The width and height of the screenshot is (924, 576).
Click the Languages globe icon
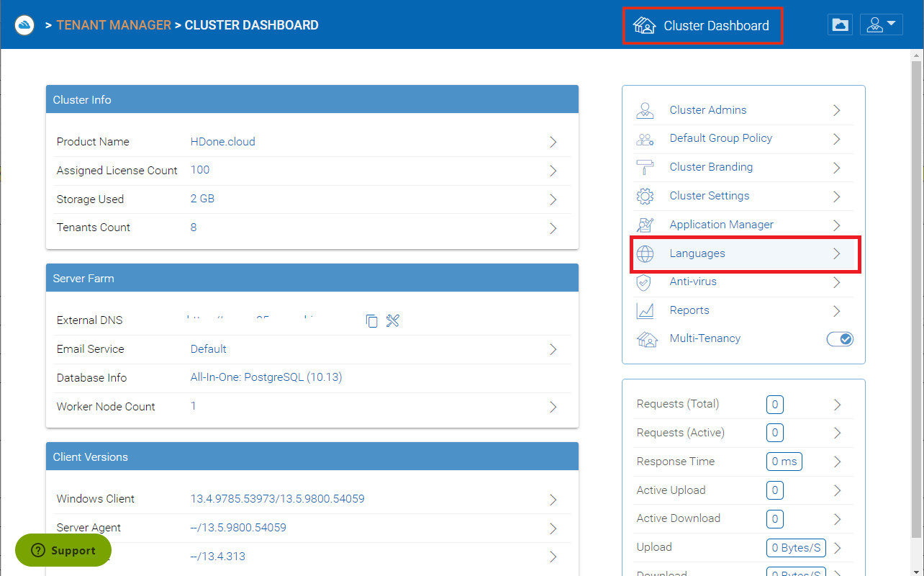(645, 253)
